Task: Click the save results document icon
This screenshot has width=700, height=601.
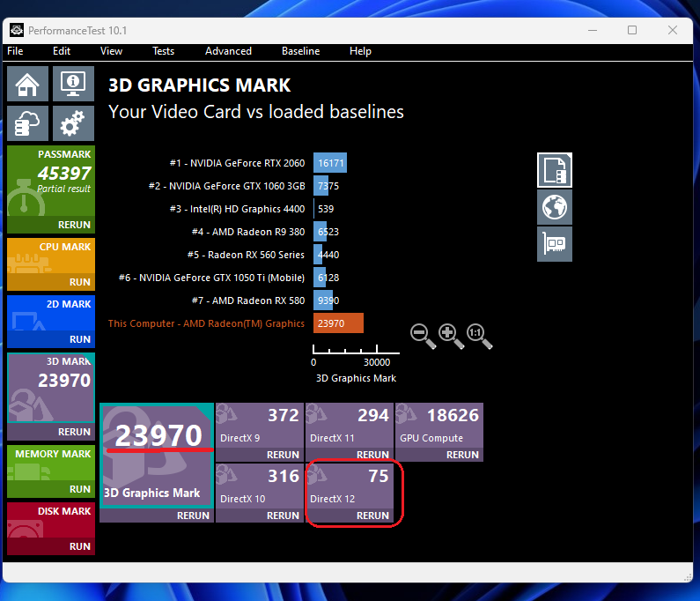Action: coord(555,170)
